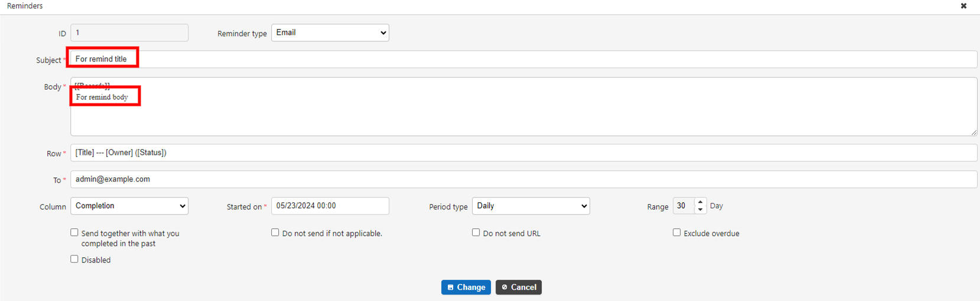The width and height of the screenshot is (980, 301).
Task: Click the ID field
Action: point(129,33)
